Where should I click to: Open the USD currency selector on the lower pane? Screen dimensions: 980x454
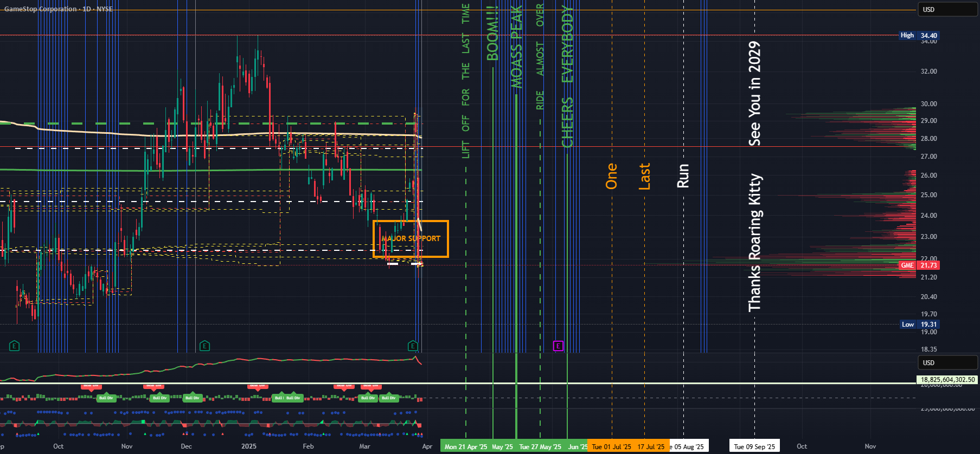[947, 362]
